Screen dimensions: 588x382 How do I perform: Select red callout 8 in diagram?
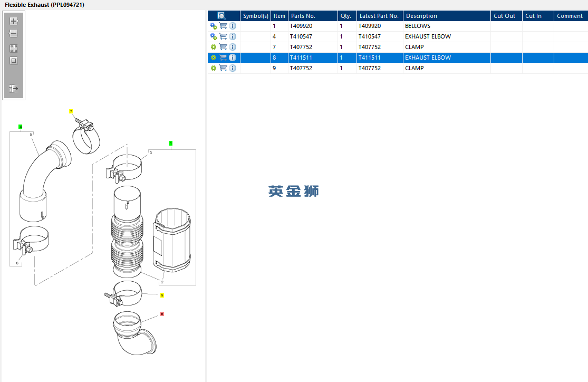(162, 314)
